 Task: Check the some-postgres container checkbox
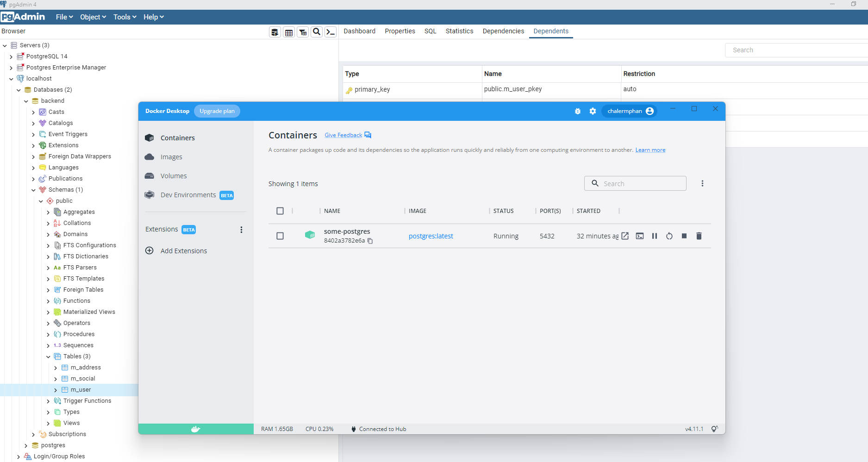(x=280, y=236)
